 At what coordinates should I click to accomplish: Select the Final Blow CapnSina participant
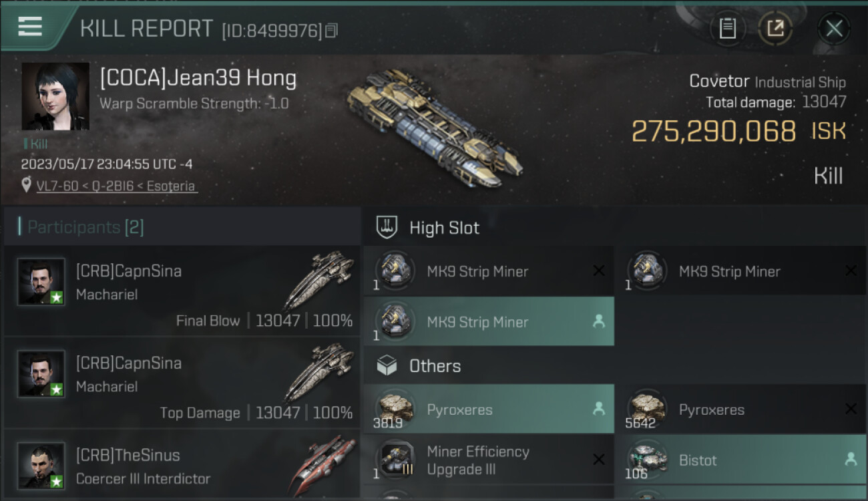(x=182, y=291)
